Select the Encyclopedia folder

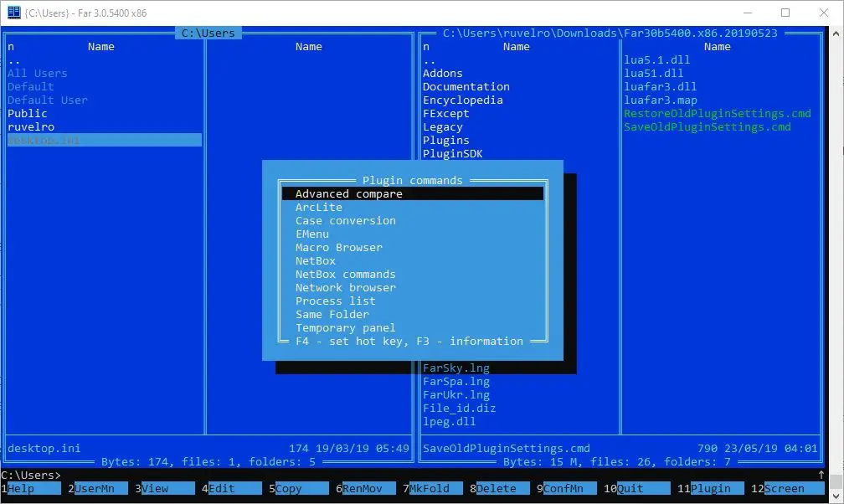click(463, 100)
